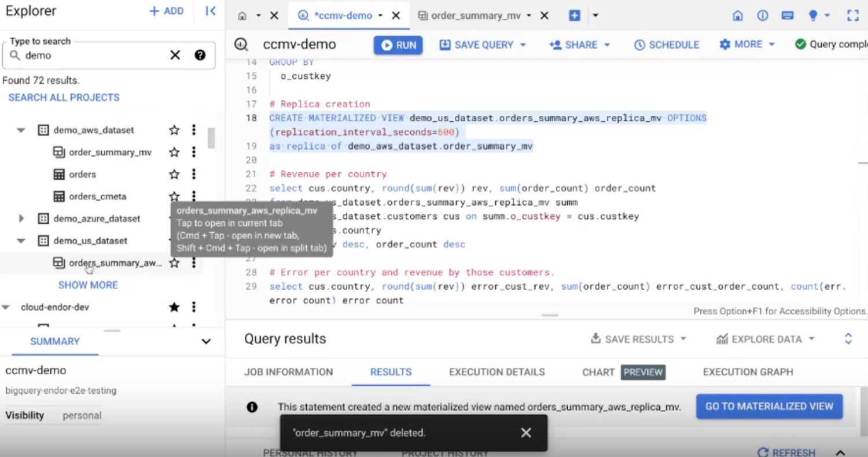Open keyboard shortcuts icon

point(788,16)
